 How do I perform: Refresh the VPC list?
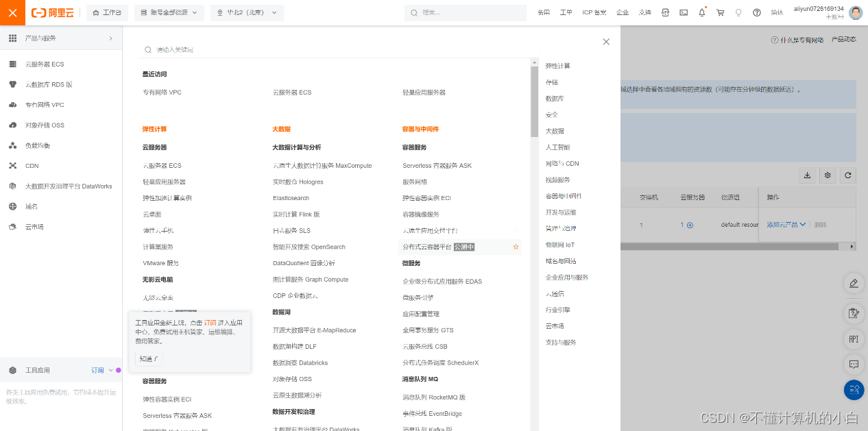click(x=849, y=175)
